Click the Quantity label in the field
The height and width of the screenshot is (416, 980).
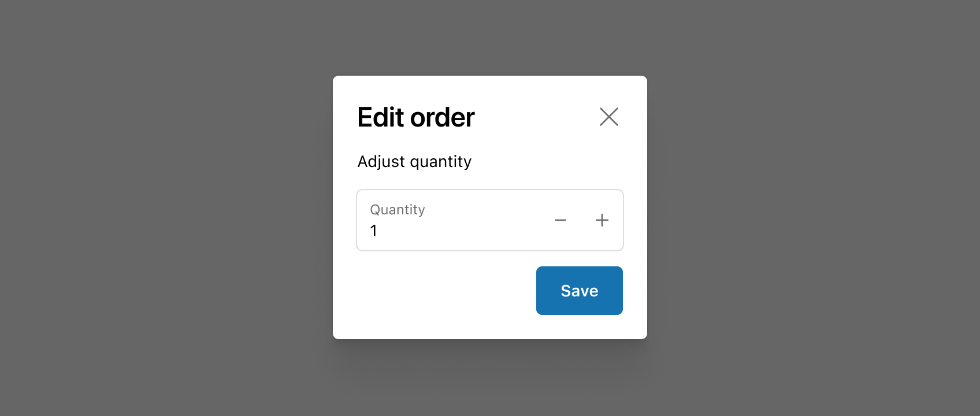pyautogui.click(x=397, y=209)
